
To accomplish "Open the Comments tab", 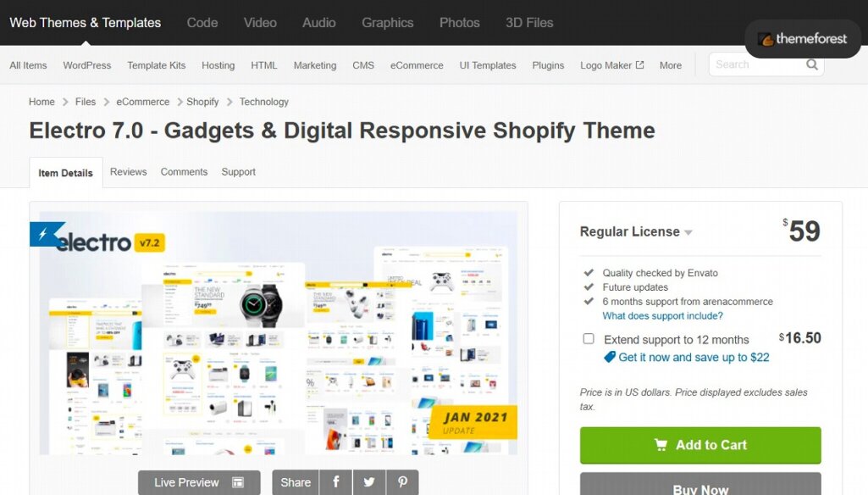I will pyautogui.click(x=184, y=172).
